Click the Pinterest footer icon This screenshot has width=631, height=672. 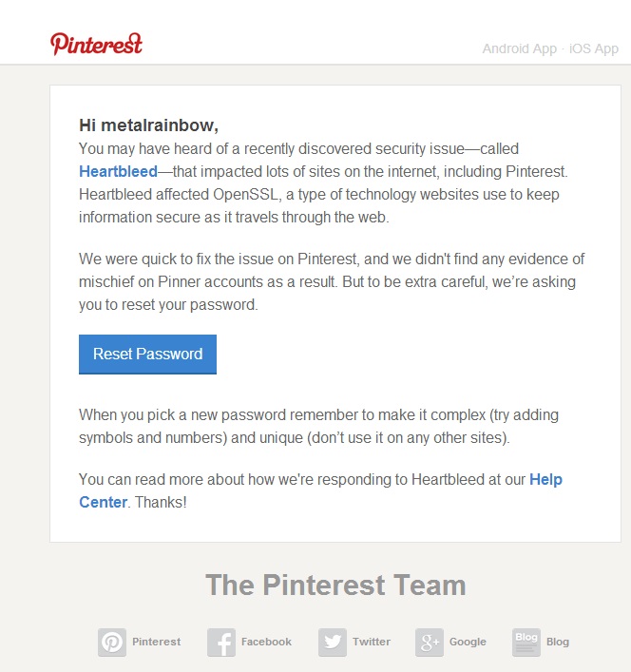coord(112,643)
